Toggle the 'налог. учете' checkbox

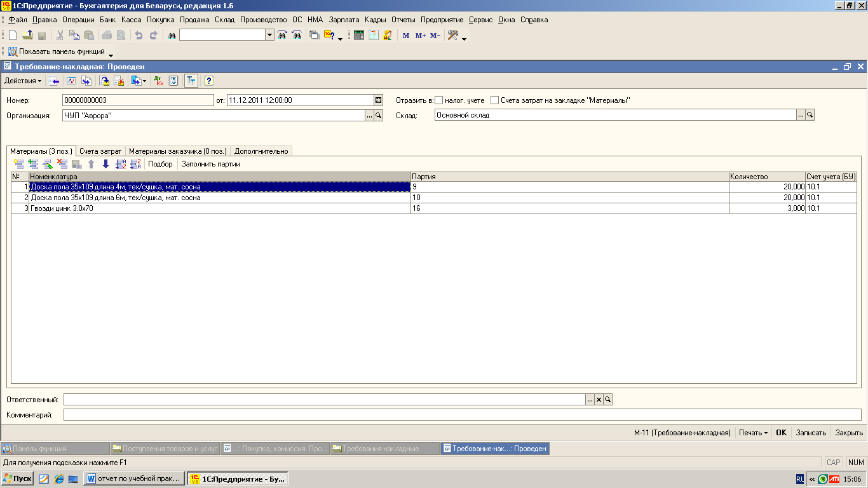pyautogui.click(x=438, y=100)
